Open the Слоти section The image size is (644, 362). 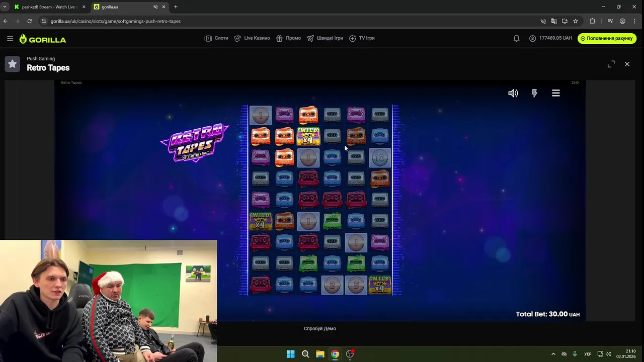[x=216, y=38]
